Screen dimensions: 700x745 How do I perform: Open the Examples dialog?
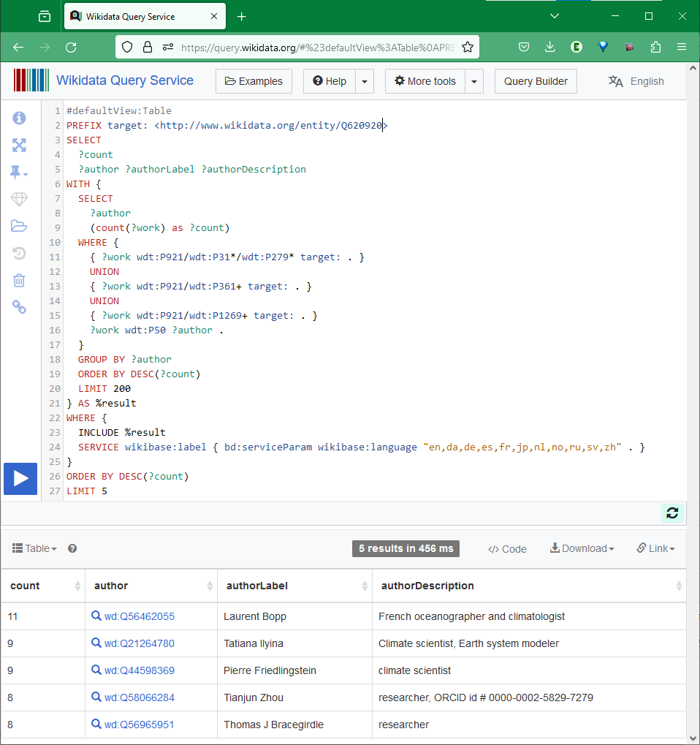[x=254, y=81]
